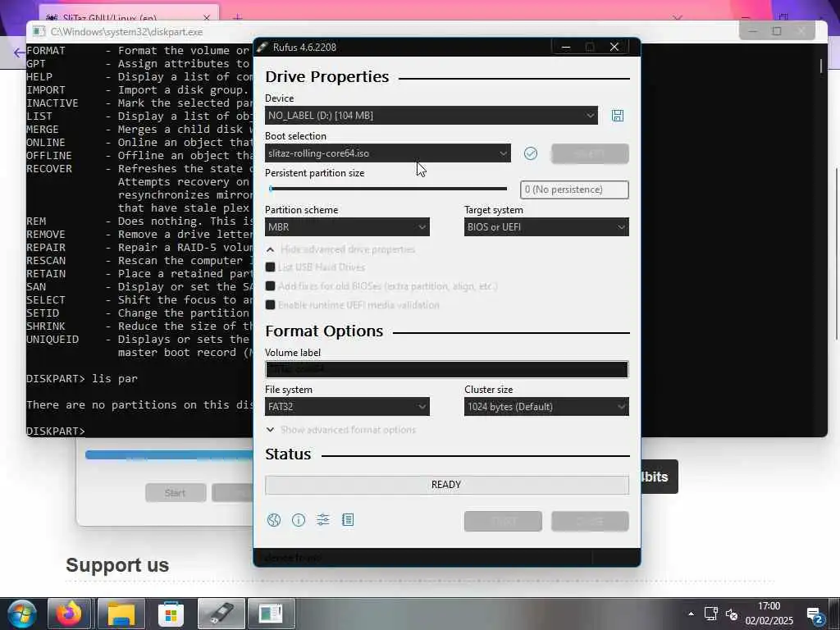
Task: Click the Persistent partition size slider
Action: point(388,189)
